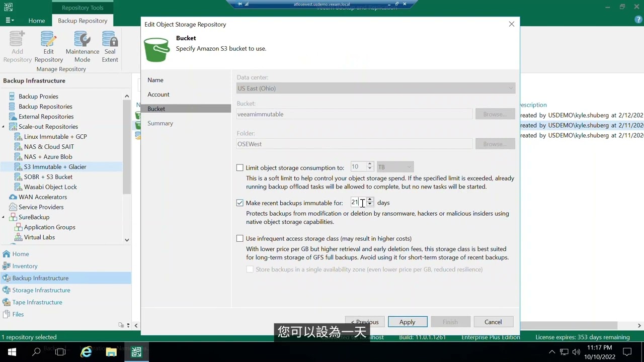Open the notification center icon
644x362 pixels.
[627, 352]
